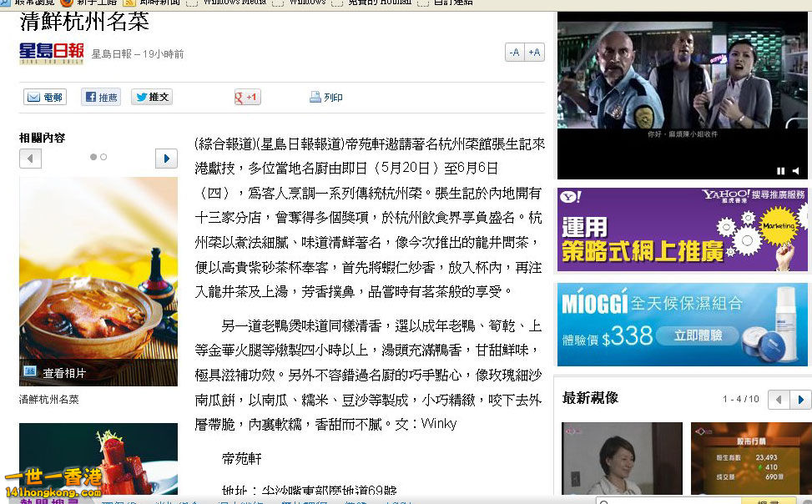Show previous latest videos page

(x=779, y=400)
